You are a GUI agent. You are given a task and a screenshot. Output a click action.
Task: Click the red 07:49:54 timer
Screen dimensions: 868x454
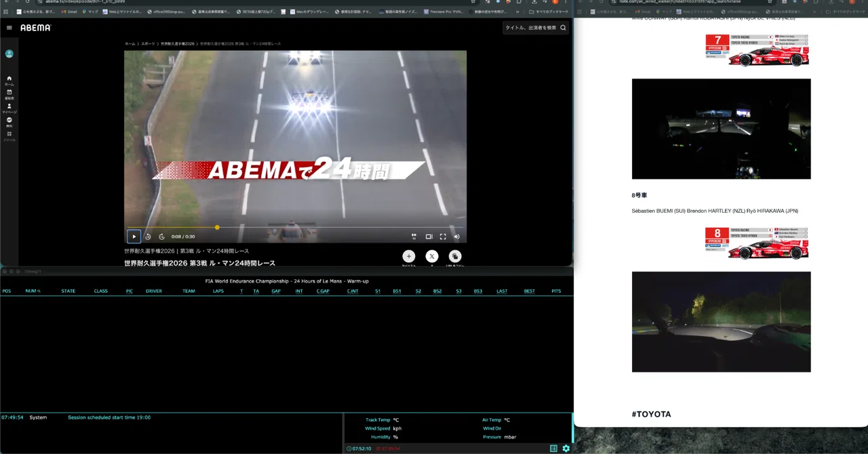[388, 449]
